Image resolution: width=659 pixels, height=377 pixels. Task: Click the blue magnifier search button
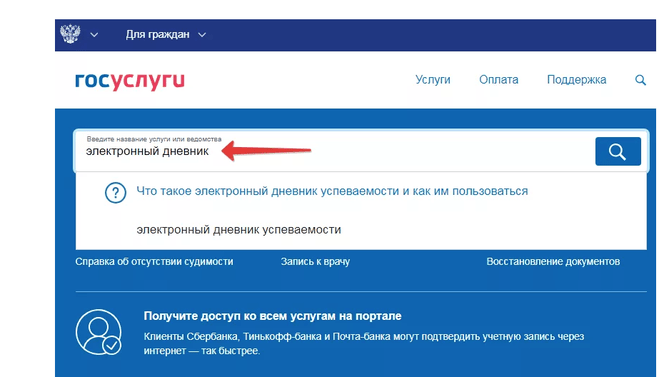coord(618,151)
